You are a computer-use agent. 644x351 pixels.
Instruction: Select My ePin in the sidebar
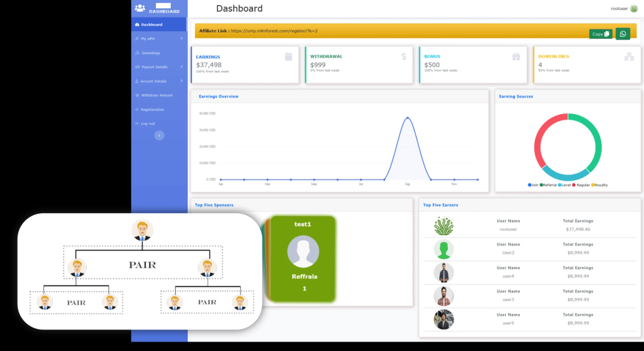pos(148,39)
